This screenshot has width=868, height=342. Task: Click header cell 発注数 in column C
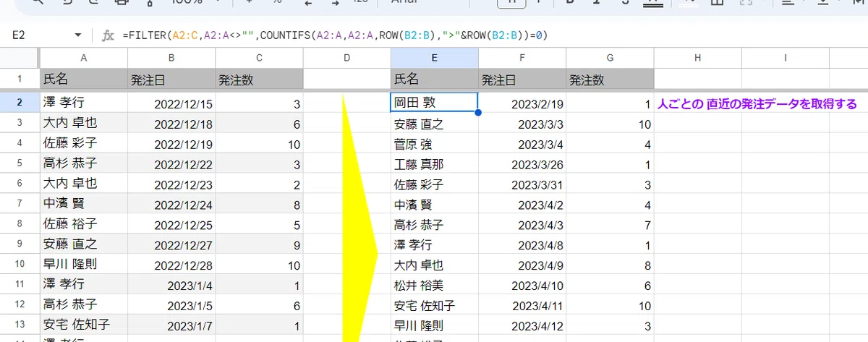[x=259, y=79]
